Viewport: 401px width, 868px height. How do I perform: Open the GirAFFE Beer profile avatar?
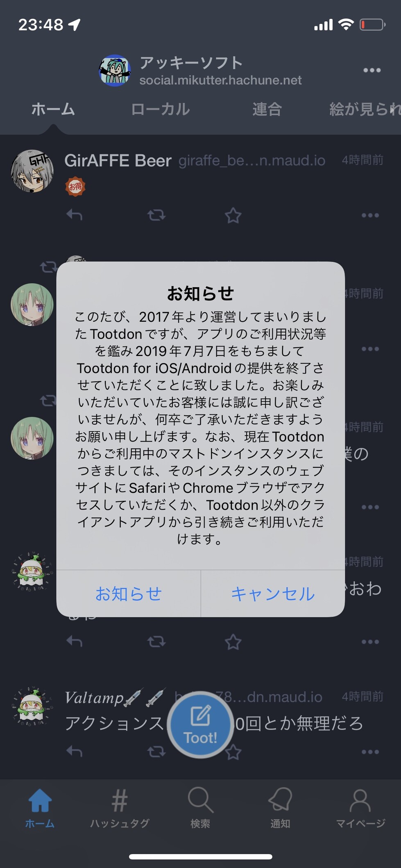click(32, 171)
